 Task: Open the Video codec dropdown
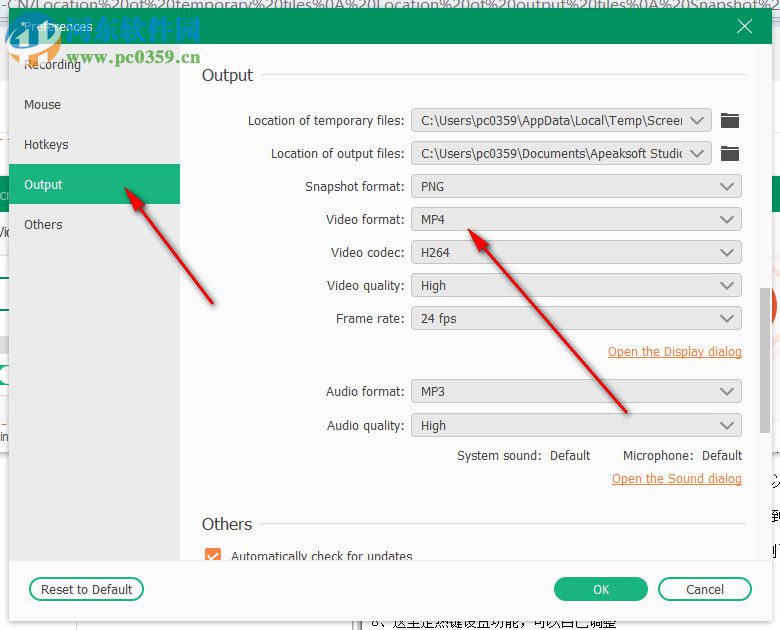576,252
